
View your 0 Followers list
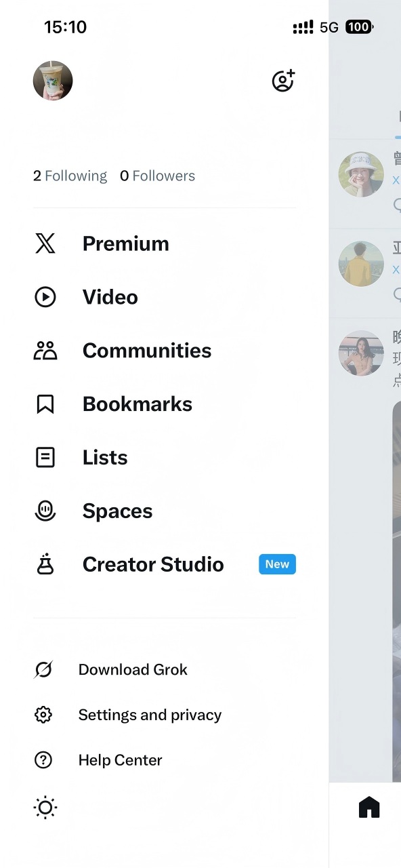tap(157, 176)
